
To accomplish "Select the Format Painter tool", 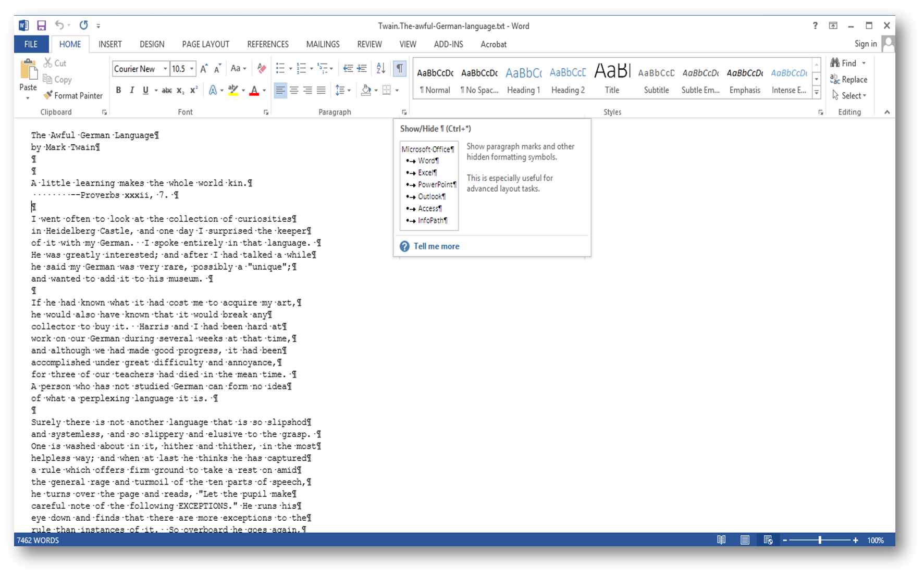I will [72, 95].
